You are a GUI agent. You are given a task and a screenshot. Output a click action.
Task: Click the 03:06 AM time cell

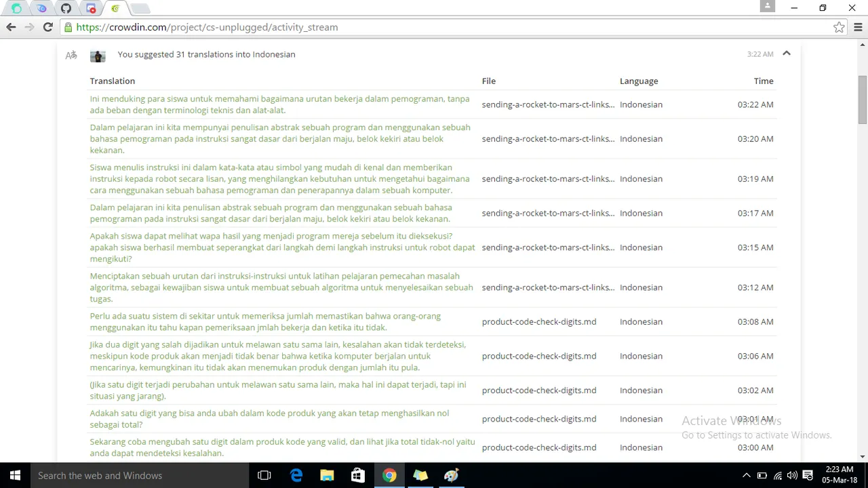[755, 356]
